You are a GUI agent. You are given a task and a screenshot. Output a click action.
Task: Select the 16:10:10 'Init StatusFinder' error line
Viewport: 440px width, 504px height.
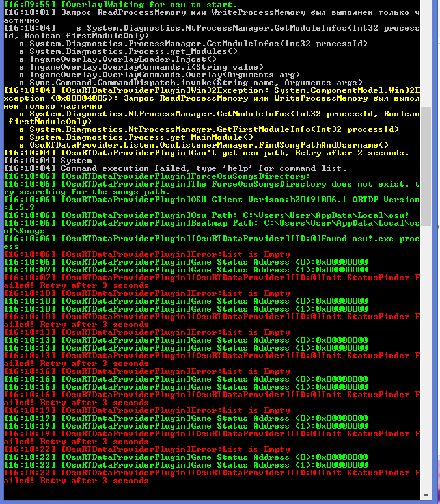click(x=212, y=321)
